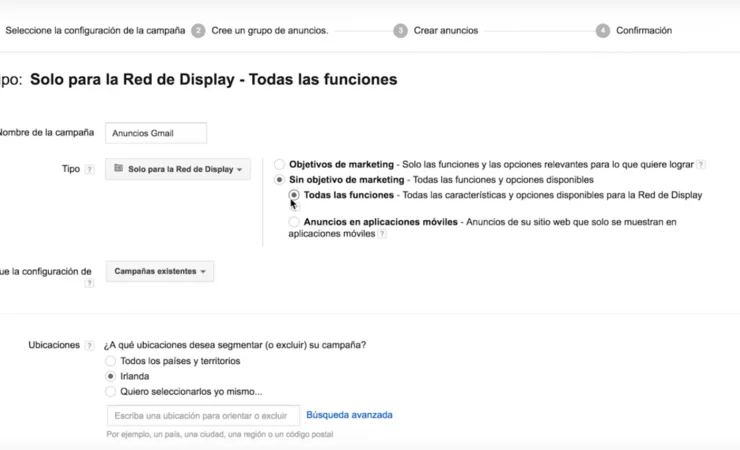
Task: Open help icon beside Objetivos de marketing description
Action: tap(701, 164)
